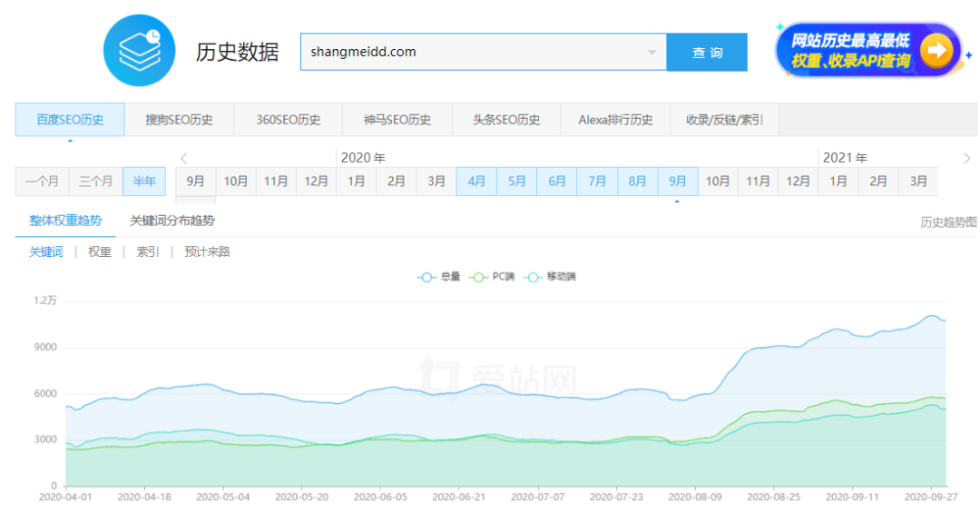Viewport: 980px width, 512px height.
Task: Click x-axis date 2020-06-21
Action: click(x=459, y=497)
